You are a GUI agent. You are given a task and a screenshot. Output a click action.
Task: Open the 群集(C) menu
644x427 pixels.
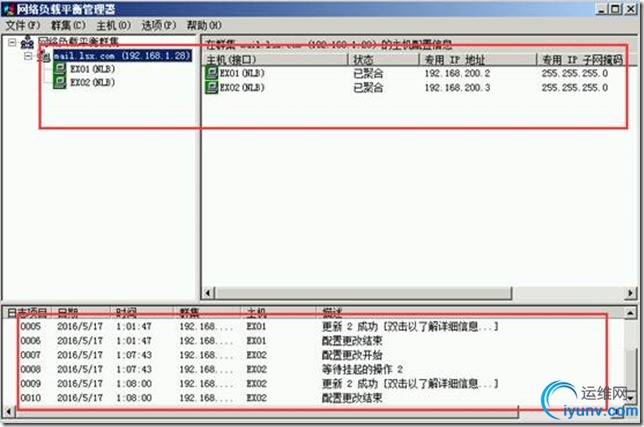68,25
